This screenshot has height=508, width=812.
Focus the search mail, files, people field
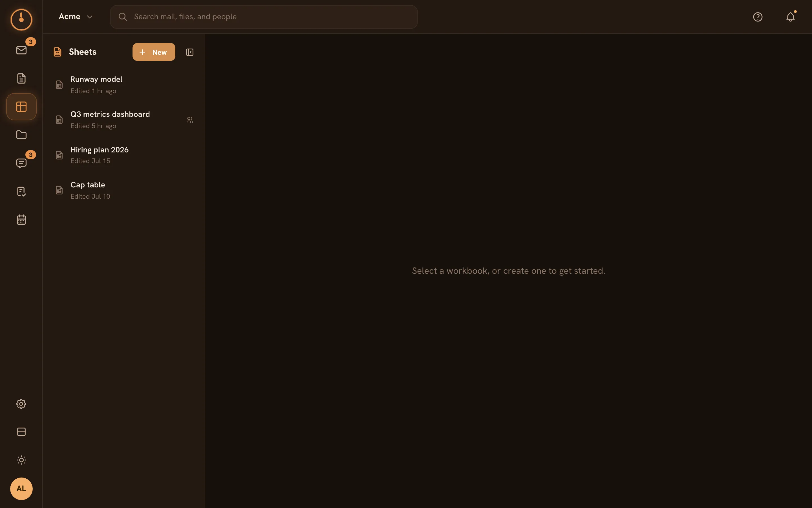(264, 17)
